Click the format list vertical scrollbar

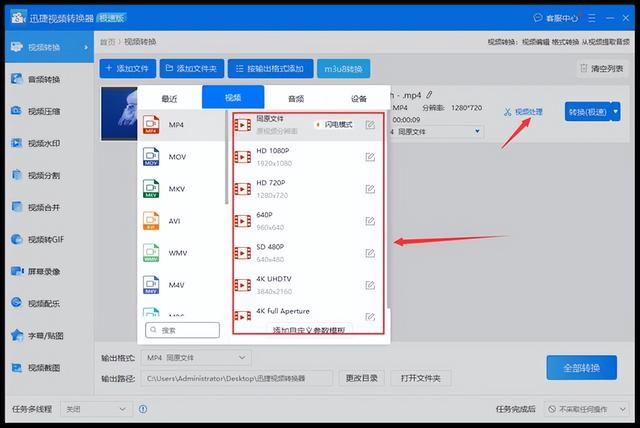pos(227,157)
